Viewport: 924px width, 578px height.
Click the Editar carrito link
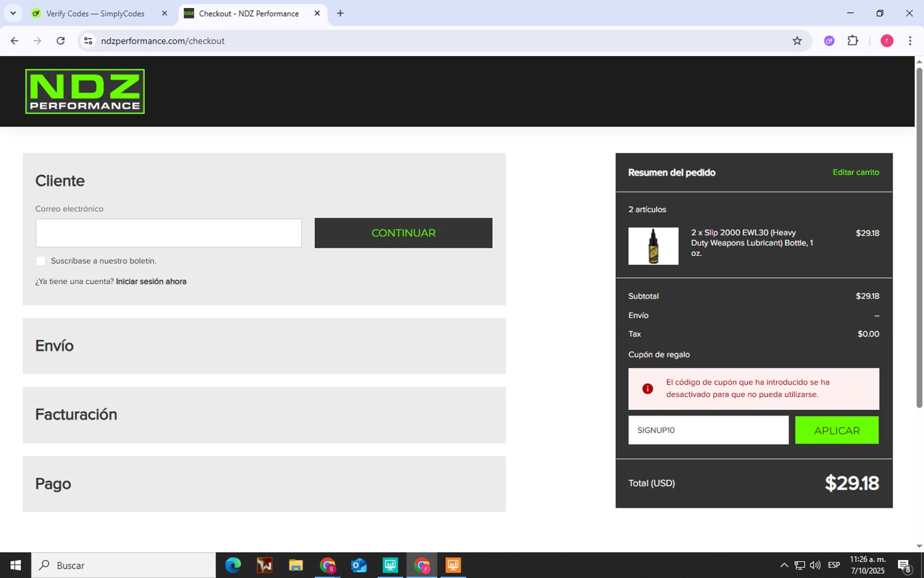tap(856, 172)
